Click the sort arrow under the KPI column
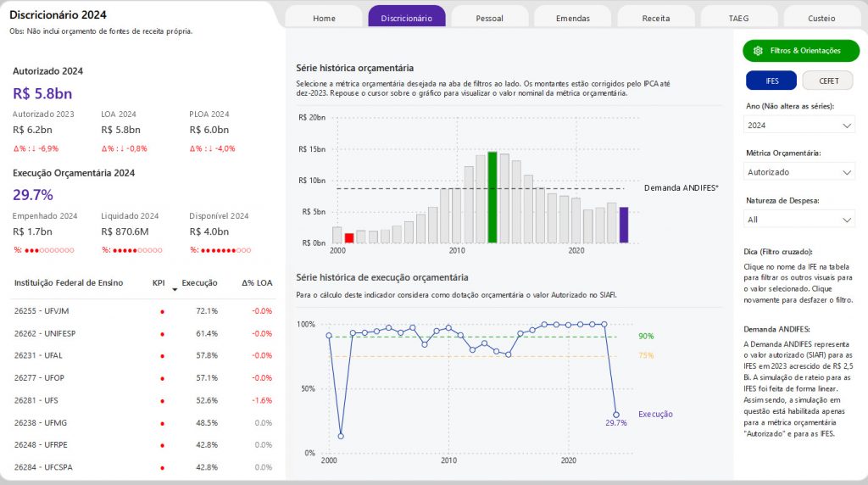This screenshot has width=868, height=485. click(175, 290)
